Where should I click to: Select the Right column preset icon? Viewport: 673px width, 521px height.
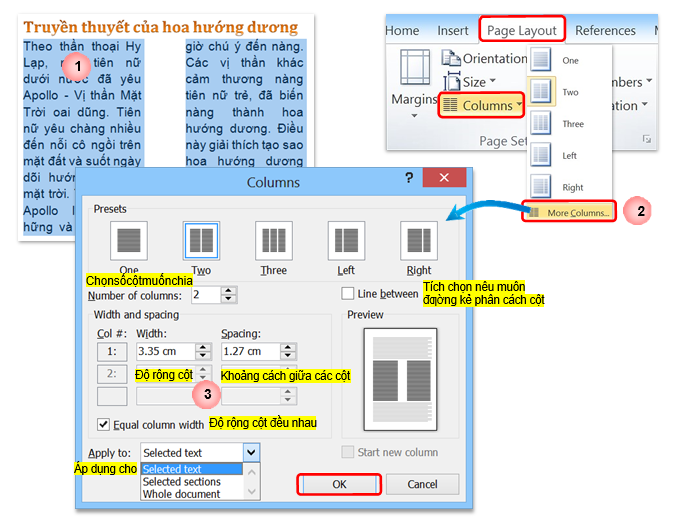coord(419,240)
